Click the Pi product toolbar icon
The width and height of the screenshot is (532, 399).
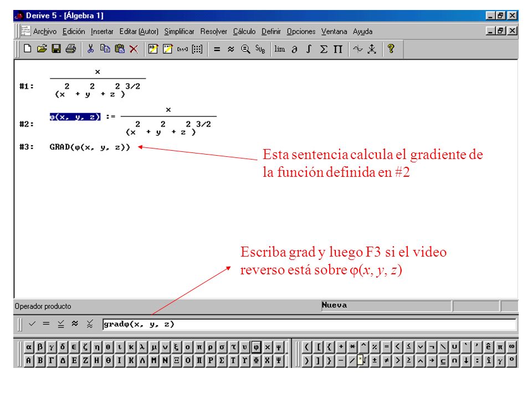[338, 49]
